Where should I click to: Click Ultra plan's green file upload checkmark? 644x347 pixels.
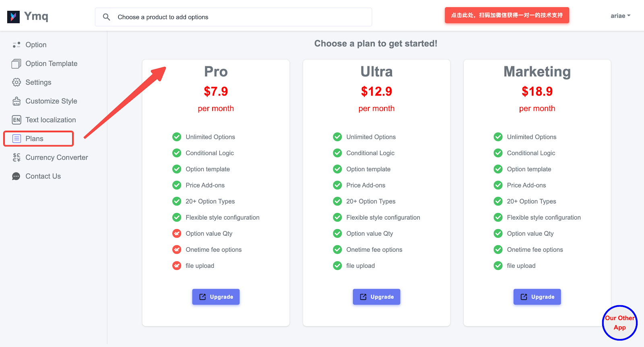point(337,266)
